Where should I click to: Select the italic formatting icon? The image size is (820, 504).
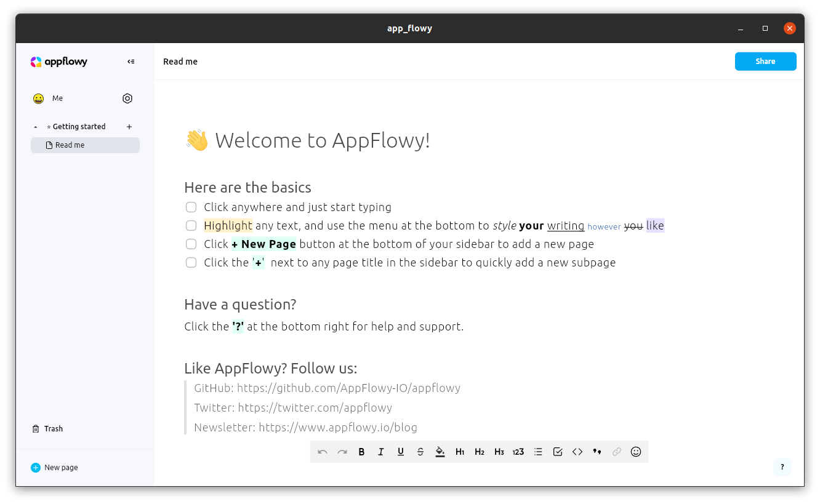380,451
